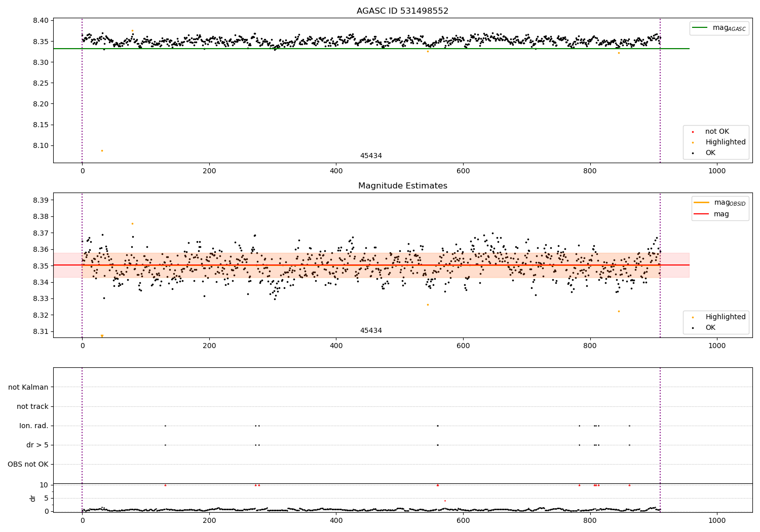Click the lone red dot near dr 4
760x532 pixels.
click(445, 501)
